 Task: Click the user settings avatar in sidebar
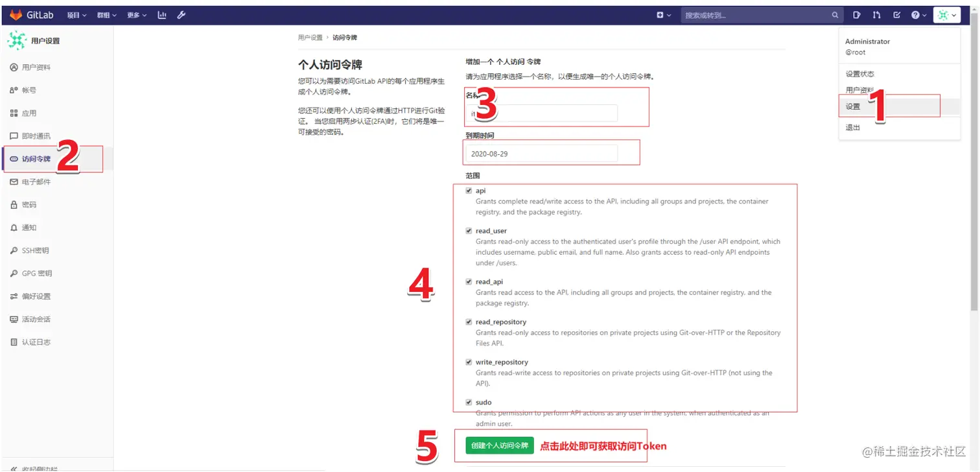point(17,40)
